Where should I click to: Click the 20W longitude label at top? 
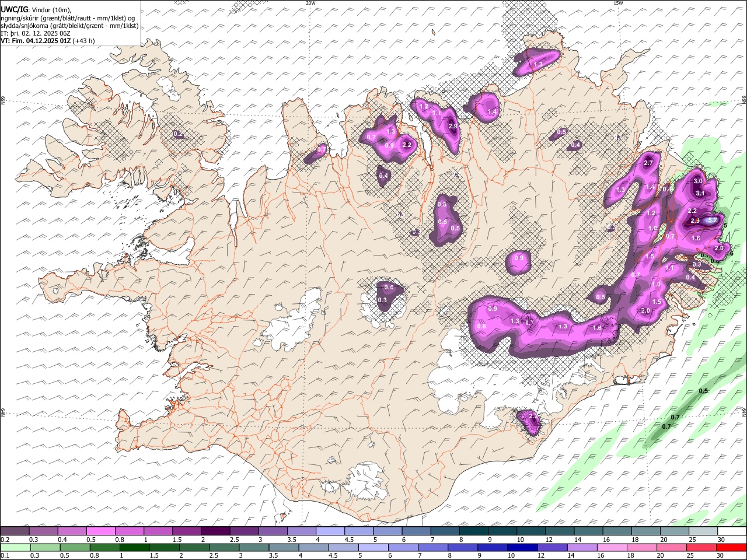pyautogui.click(x=311, y=3)
